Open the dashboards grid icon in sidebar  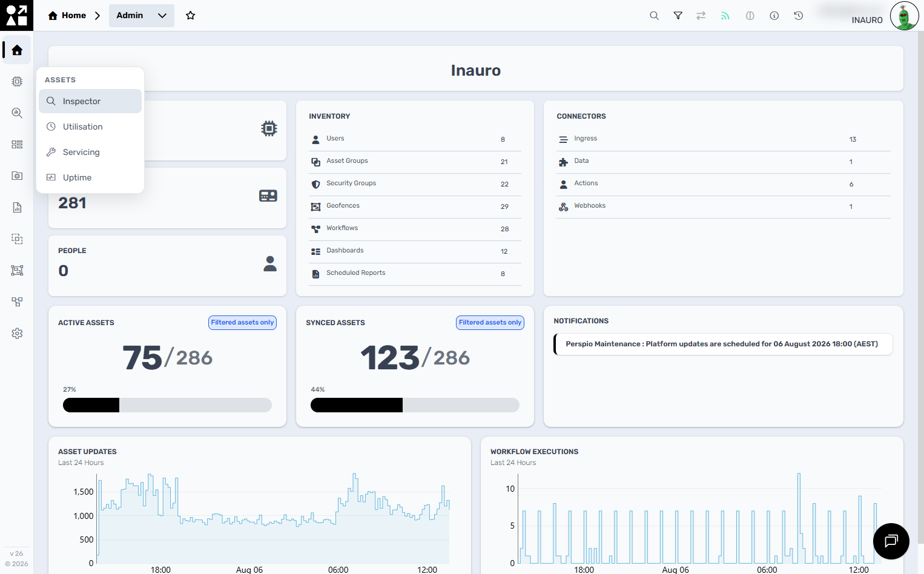point(17,144)
